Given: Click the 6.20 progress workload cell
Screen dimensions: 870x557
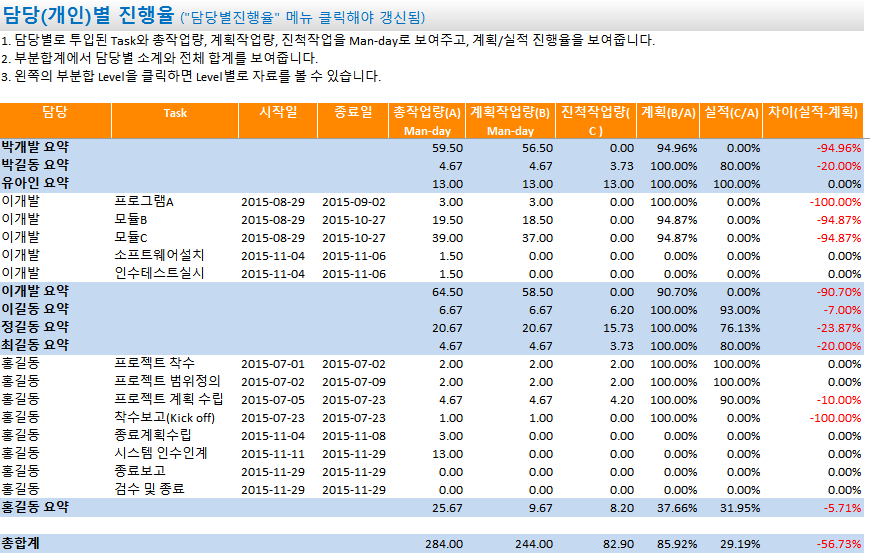Looking at the screenshot, I should tap(621, 311).
